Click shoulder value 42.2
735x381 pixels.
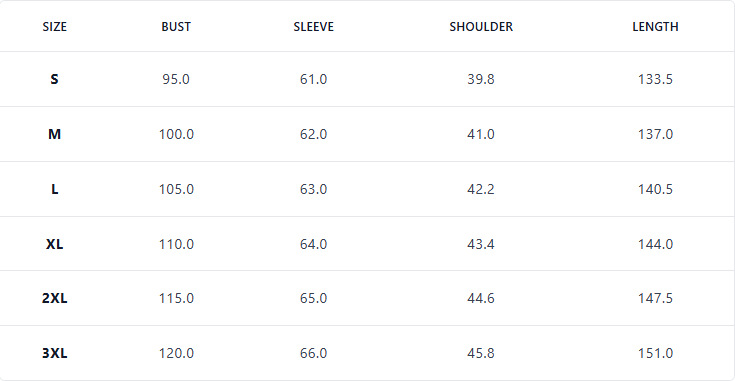tap(480, 189)
